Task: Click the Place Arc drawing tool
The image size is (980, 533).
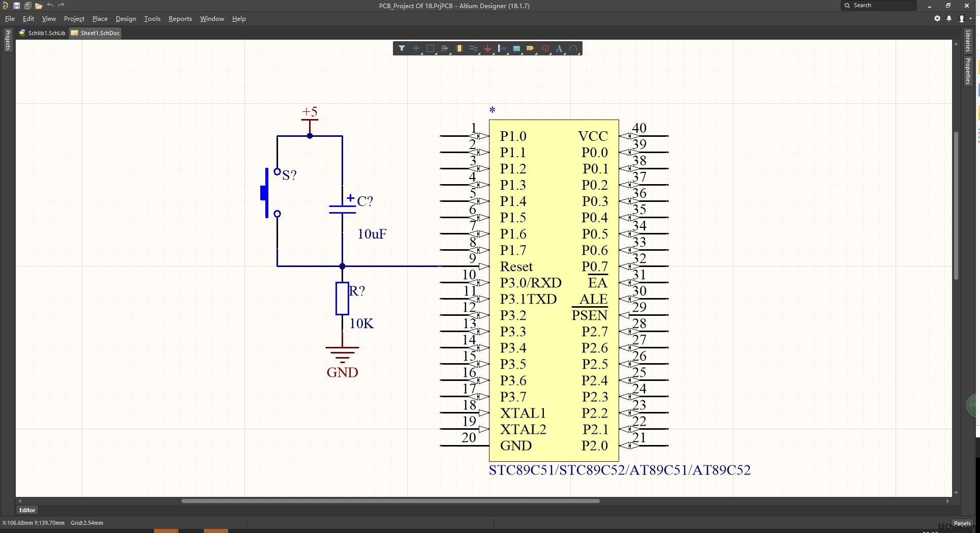Action: point(573,48)
